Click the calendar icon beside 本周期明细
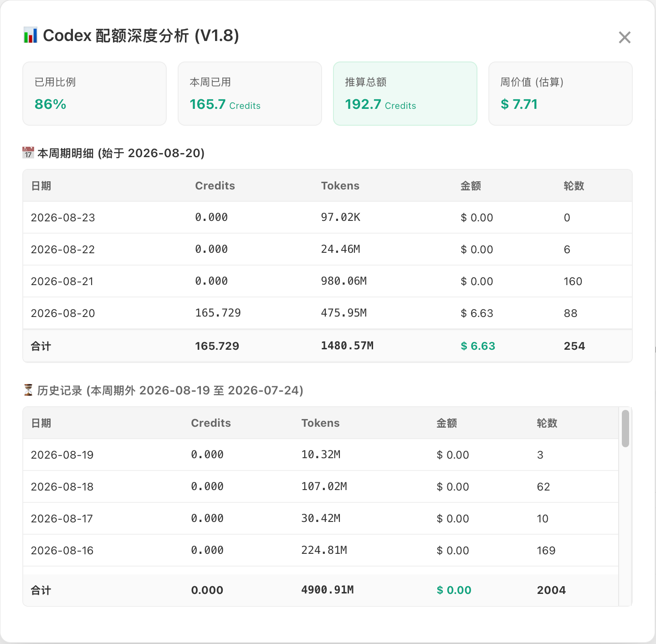Viewport: 656px width, 644px height. coord(28,153)
